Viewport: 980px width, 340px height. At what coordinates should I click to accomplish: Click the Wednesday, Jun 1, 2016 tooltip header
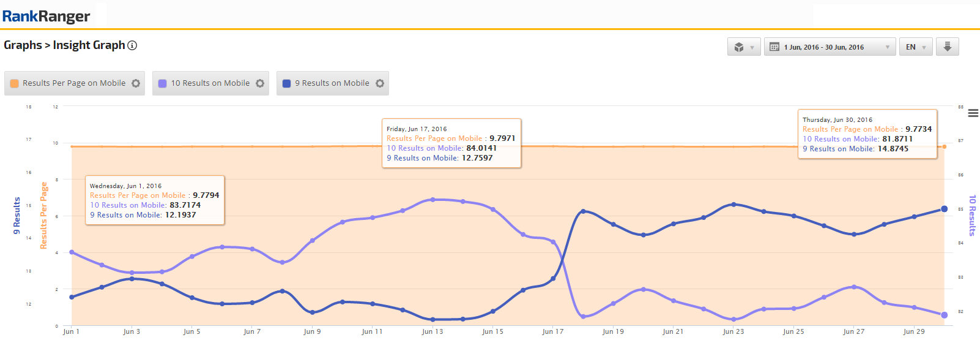(x=125, y=186)
